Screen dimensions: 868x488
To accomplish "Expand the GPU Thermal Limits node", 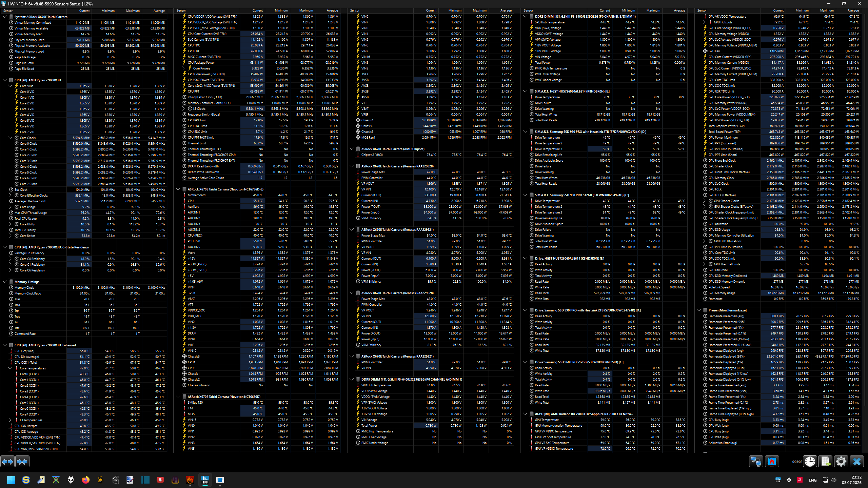I will pyautogui.click(x=704, y=264).
